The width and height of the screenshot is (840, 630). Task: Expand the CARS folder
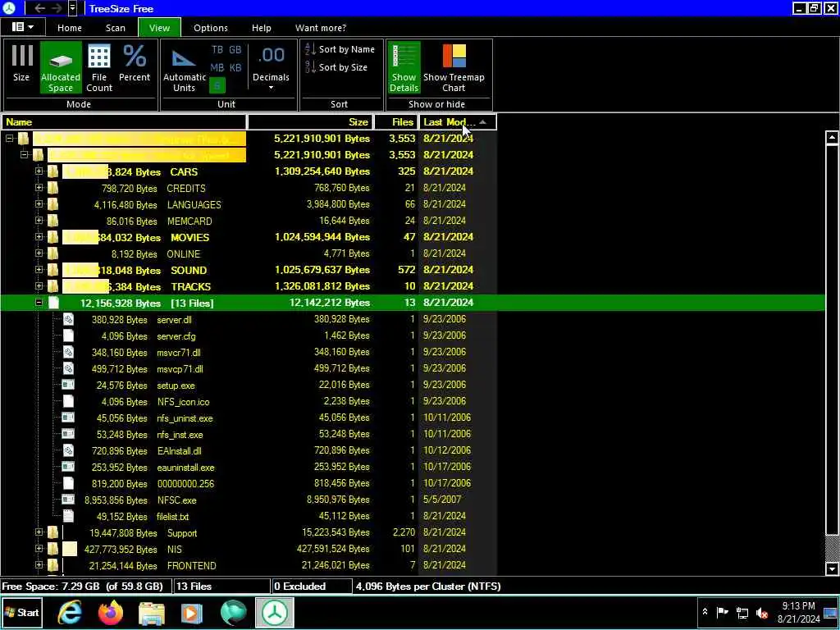tap(39, 171)
